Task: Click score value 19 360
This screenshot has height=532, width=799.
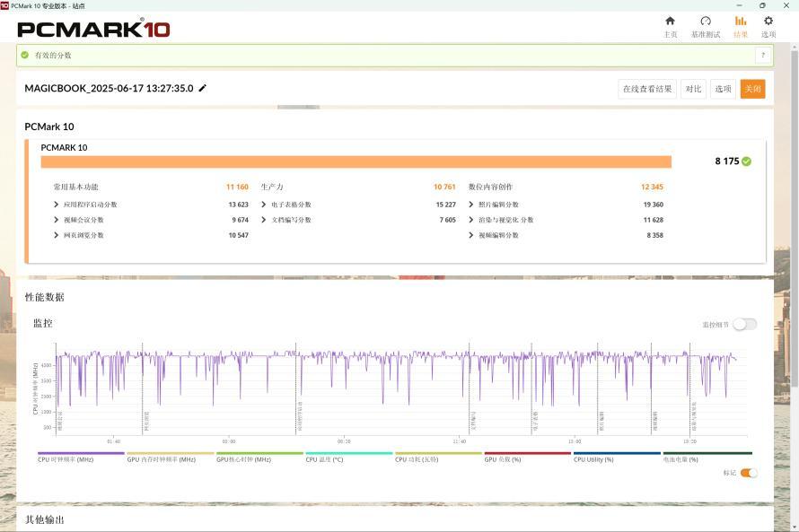Action: coord(653,205)
